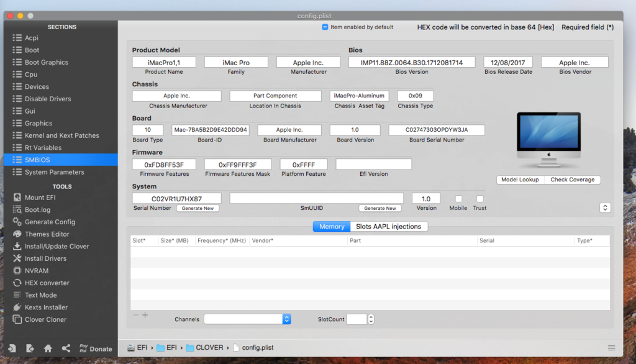Click the Model Lookup button

coord(520,180)
